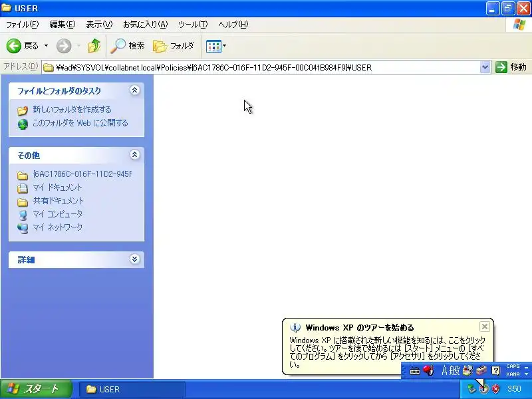Collapse the ファイルとフォルダのタスク panel

pyautogui.click(x=135, y=90)
